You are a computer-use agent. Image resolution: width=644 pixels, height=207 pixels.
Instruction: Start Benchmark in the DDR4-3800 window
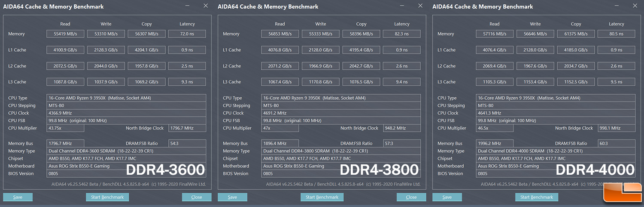(322, 197)
